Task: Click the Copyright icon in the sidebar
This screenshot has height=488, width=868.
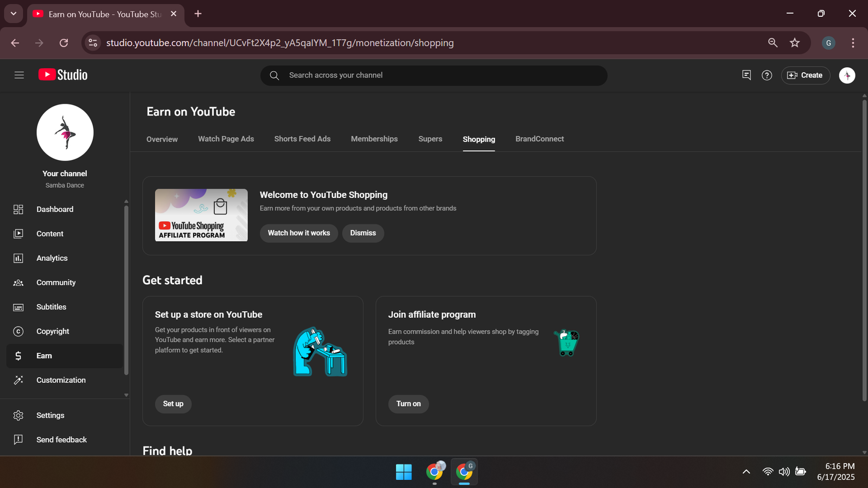Action: click(18, 331)
